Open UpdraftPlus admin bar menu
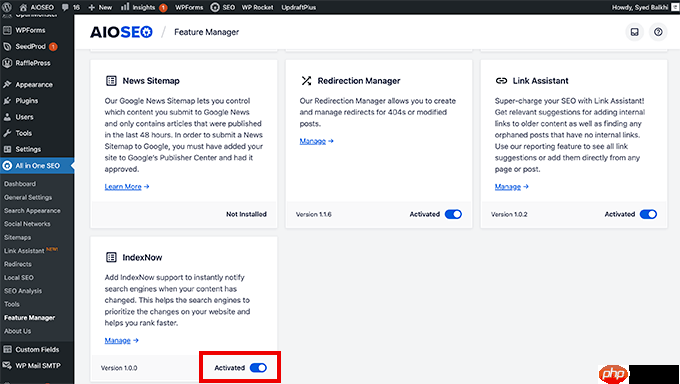The width and height of the screenshot is (680, 384). tap(298, 7)
